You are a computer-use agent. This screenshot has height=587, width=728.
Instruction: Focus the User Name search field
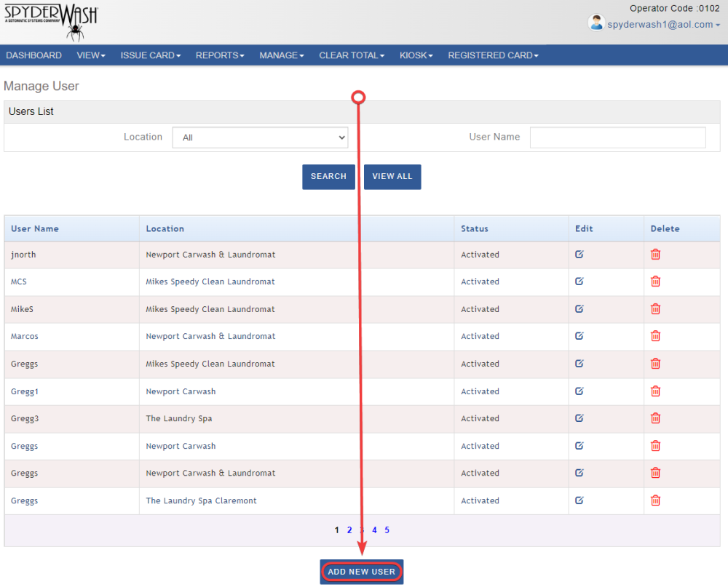[617, 137]
